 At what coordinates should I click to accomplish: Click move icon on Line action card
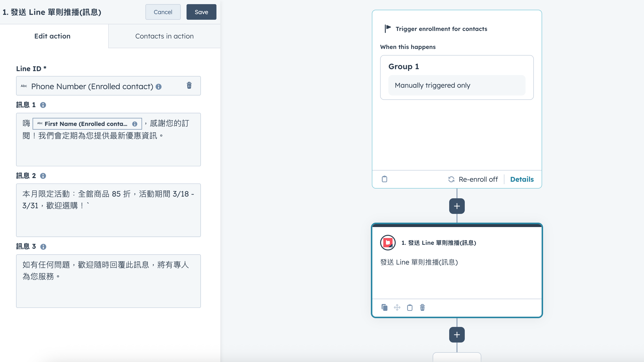[397, 307]
